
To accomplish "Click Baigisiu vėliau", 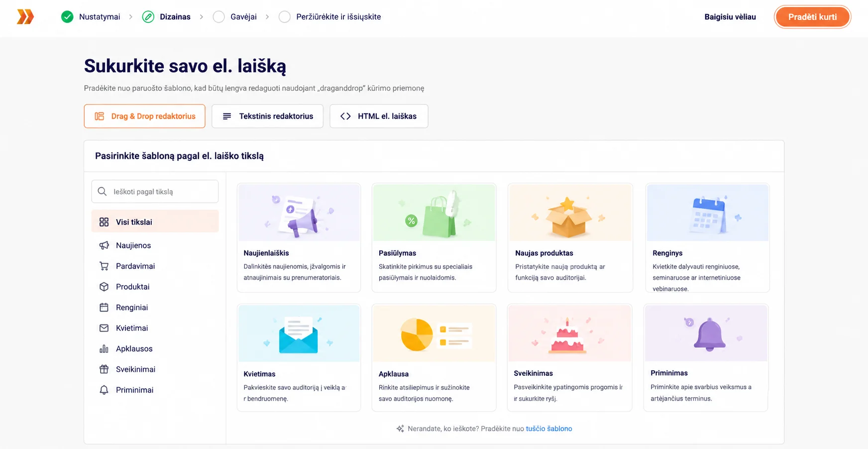I will pyautogui.click(x=730, y=17).
